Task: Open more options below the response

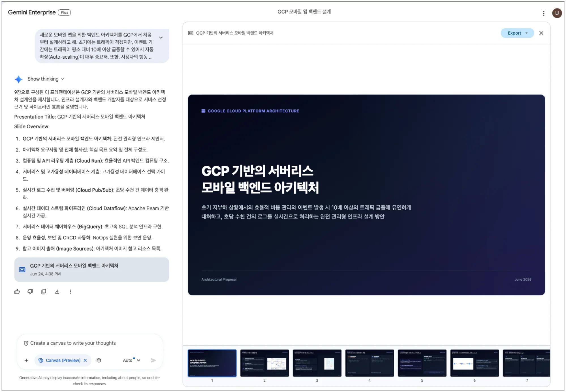Action: pyautogui.click(x=71, y=292)
